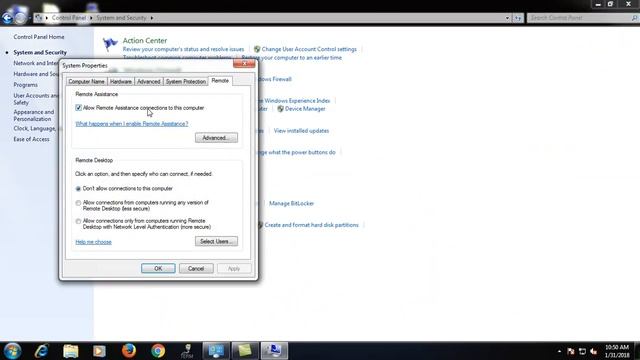Toggle Allow Remote Assistance connections checkbox

(78, 108)
